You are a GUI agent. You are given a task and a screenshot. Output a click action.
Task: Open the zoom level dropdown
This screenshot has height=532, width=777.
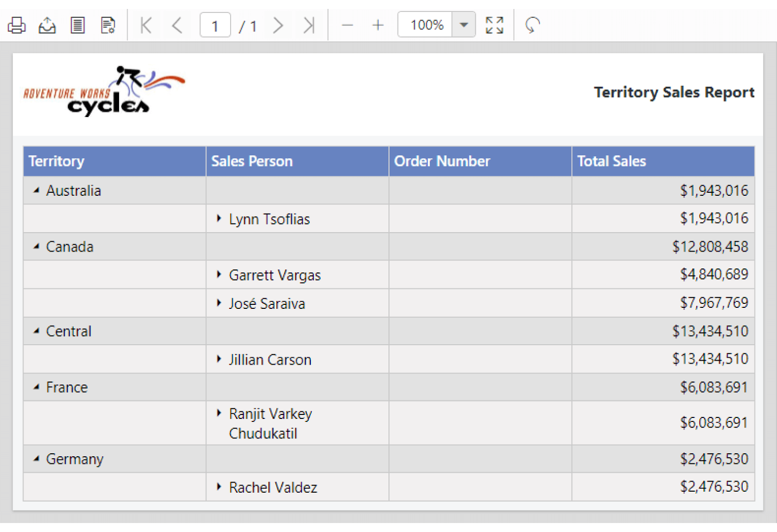(464, 25)
